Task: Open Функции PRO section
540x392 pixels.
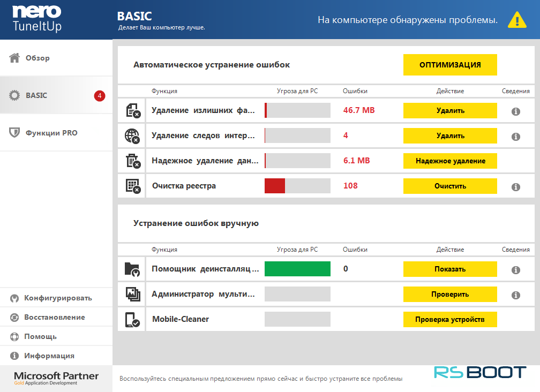Action: (x=56, y=132)
